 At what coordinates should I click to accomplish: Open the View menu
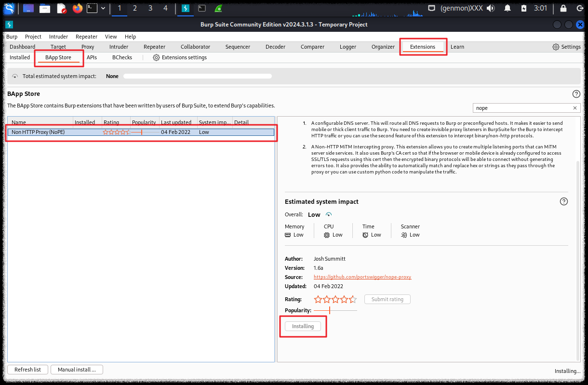tap(111, 37)
